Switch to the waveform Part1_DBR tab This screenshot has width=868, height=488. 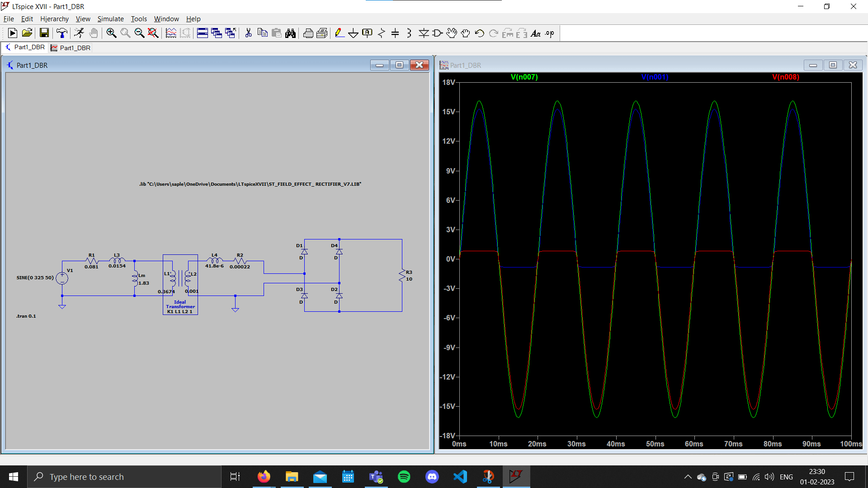(x=70, y=47)
